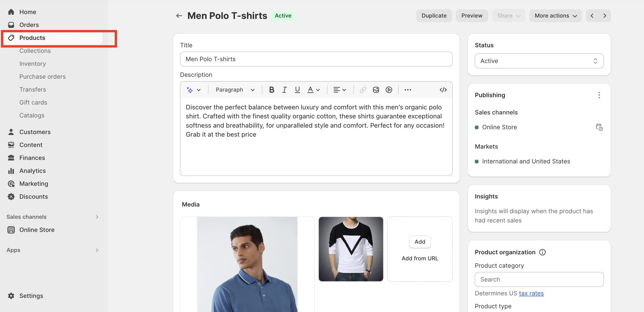The width and height of the screenshot is (644, 312).
Task: Click the insert video icon
Action: [389, 90]
